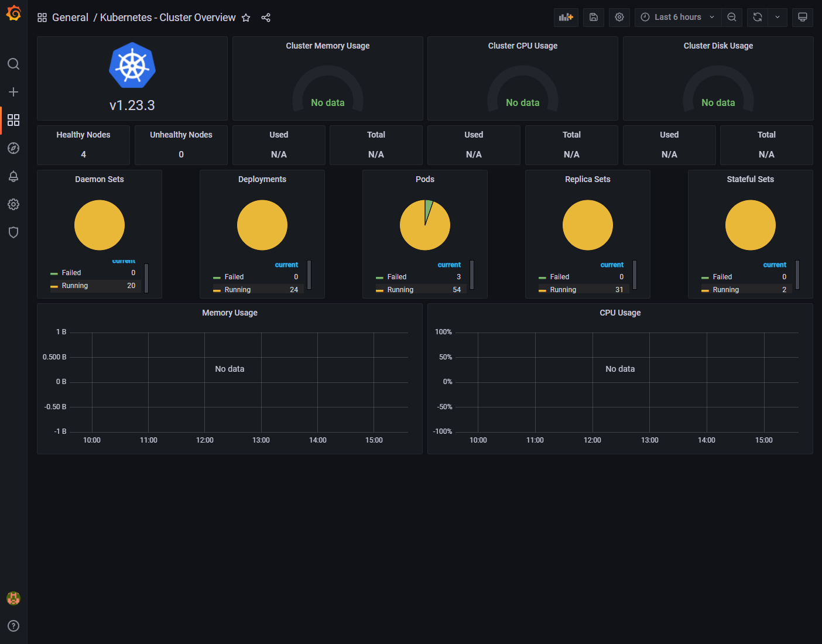Viewport: 822px width, 644px height.
Task: Toggle the Running series in Pods legend
Action: coord(400,290)
